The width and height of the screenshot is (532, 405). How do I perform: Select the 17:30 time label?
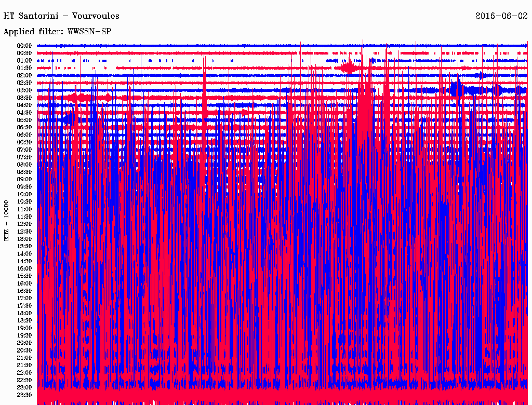click(24, 306)
